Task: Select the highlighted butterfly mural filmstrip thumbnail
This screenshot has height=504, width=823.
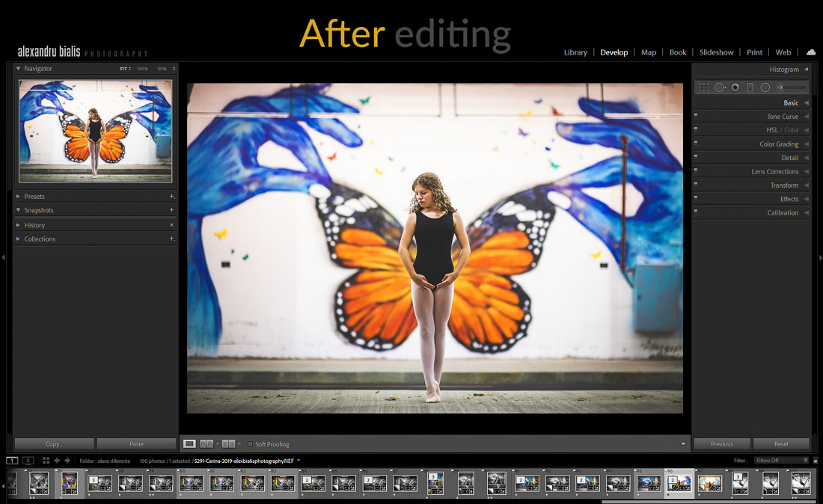Action: coord(679,483)
